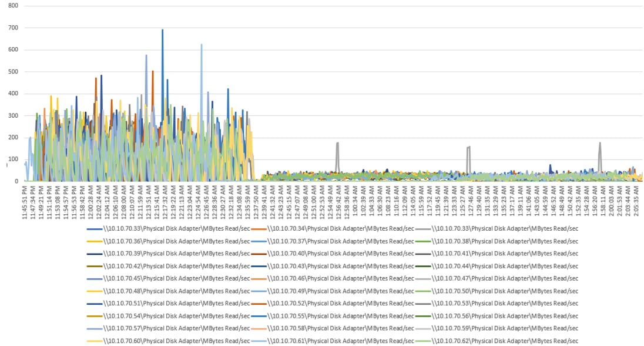Select the 10.10.70.36 legend entry
Image resolution: width=644 pixels, height=346 pixels.
tap(169, 241)
